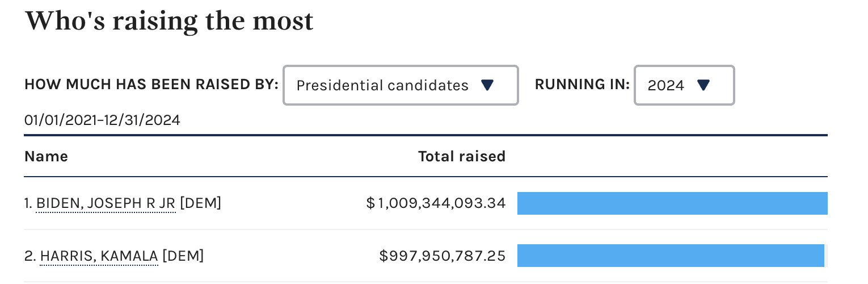Click the RUNNING IN label

[x=582, y=85]
